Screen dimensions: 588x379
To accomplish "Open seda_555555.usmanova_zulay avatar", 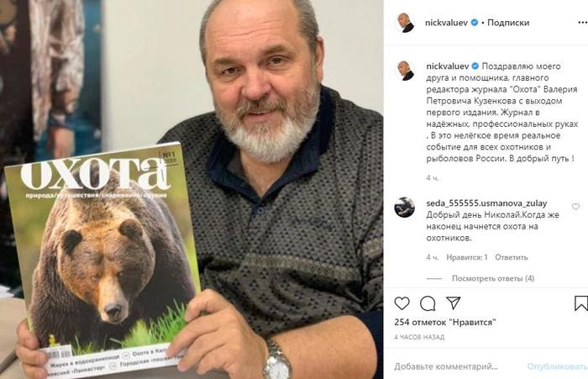I will pos(405,207).
